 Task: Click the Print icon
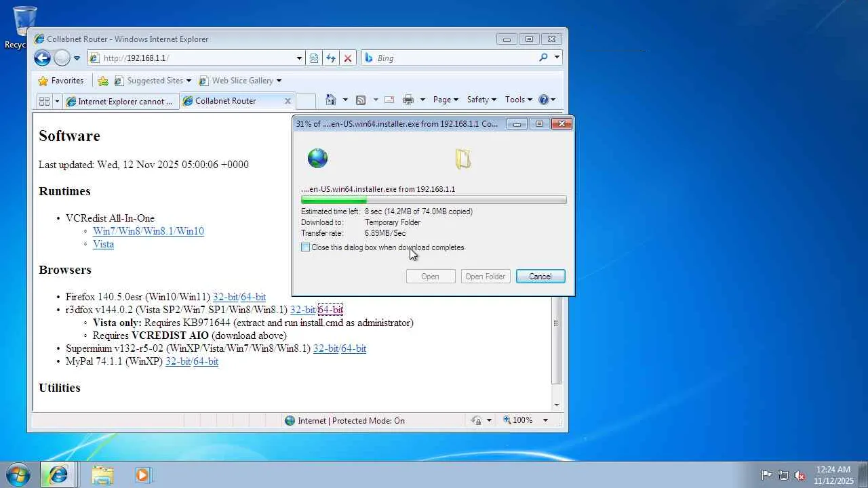(x=408, y=100)
